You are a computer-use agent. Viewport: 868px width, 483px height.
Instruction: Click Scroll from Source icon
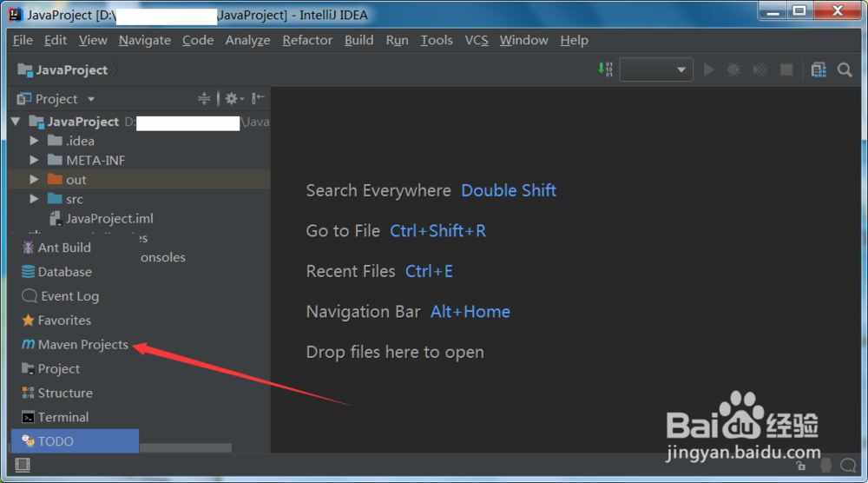point(204,98)
